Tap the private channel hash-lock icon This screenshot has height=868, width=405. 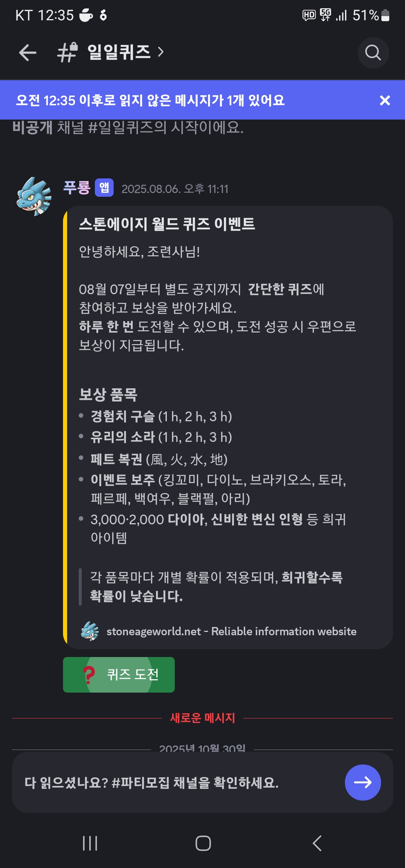pos(67,52)
